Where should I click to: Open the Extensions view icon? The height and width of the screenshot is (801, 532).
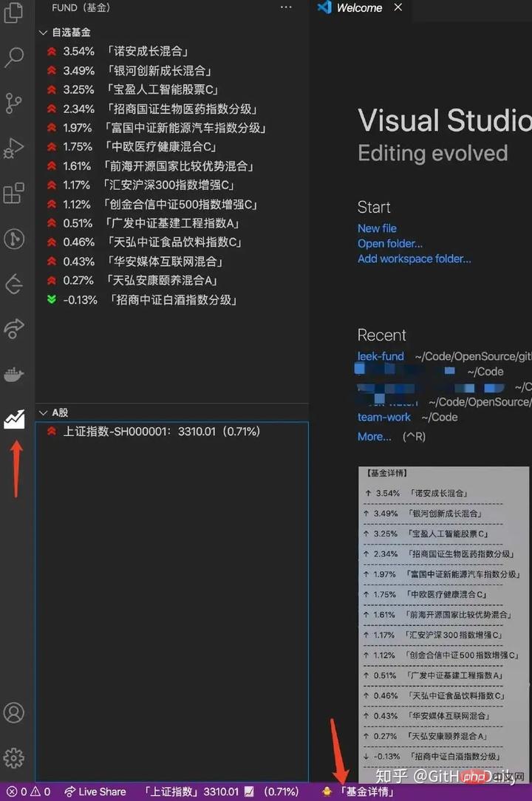coord(14,194)
